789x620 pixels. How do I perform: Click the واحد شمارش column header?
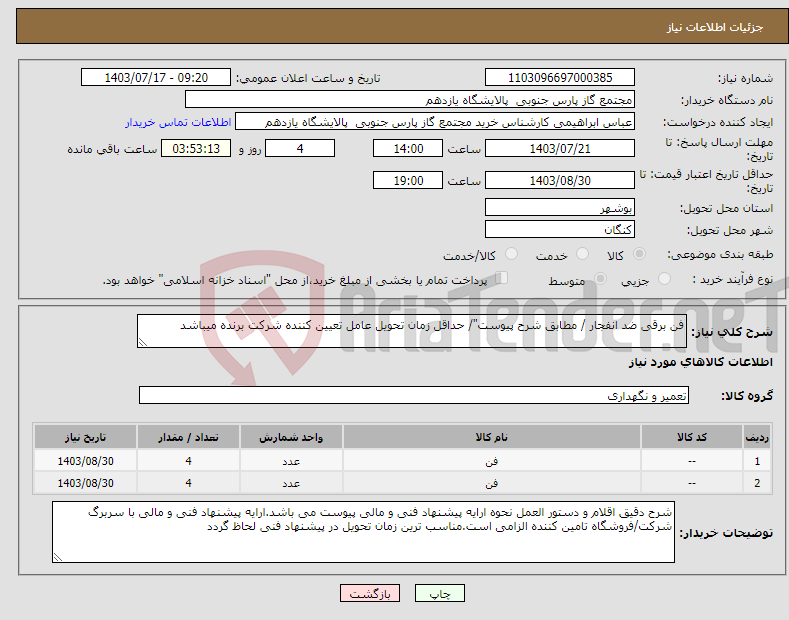pyautogui.click(x=291, y=437)
